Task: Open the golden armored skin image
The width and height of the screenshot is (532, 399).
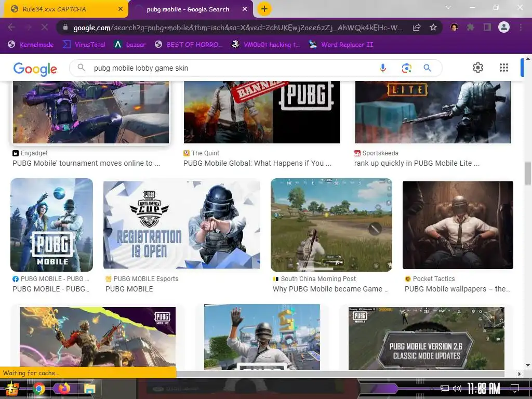Action: tap(98, 337)
